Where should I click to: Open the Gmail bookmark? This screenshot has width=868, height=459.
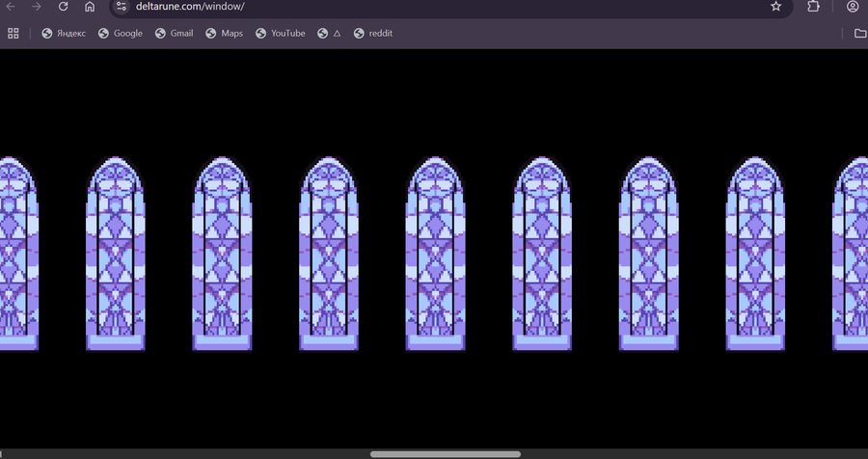(175, 33)
